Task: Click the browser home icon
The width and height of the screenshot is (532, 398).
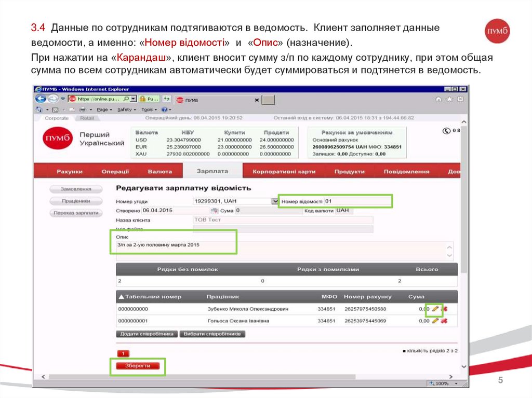Action: (x=439, y=99)
